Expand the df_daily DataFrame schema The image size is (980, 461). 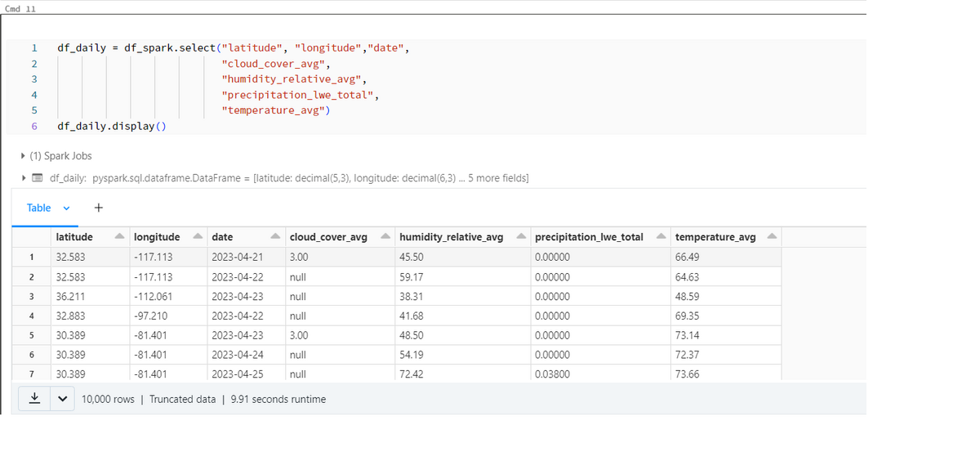click(x=25, y=177)
